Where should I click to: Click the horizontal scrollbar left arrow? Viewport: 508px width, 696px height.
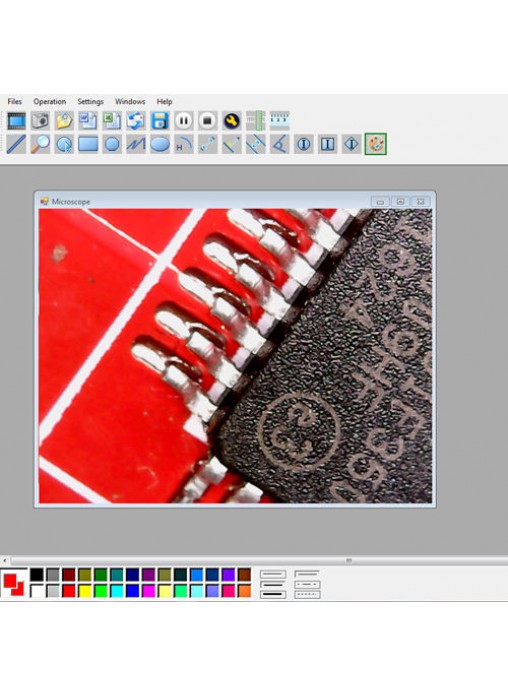(x=4, y=561)
